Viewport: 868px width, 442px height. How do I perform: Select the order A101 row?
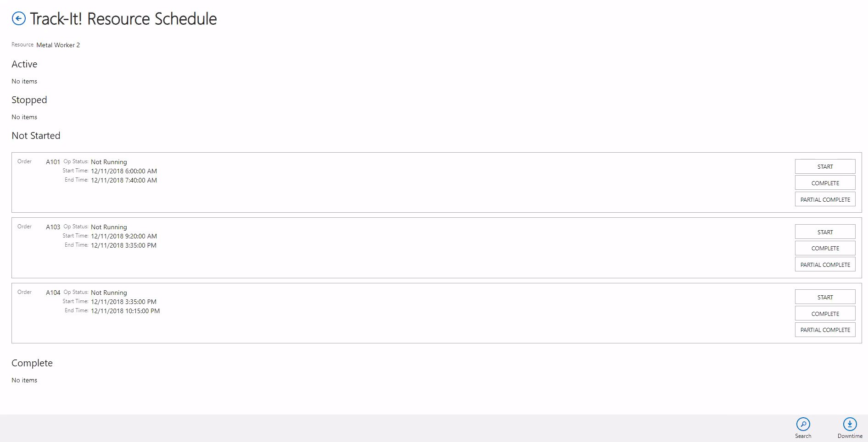tap(367, 182)
